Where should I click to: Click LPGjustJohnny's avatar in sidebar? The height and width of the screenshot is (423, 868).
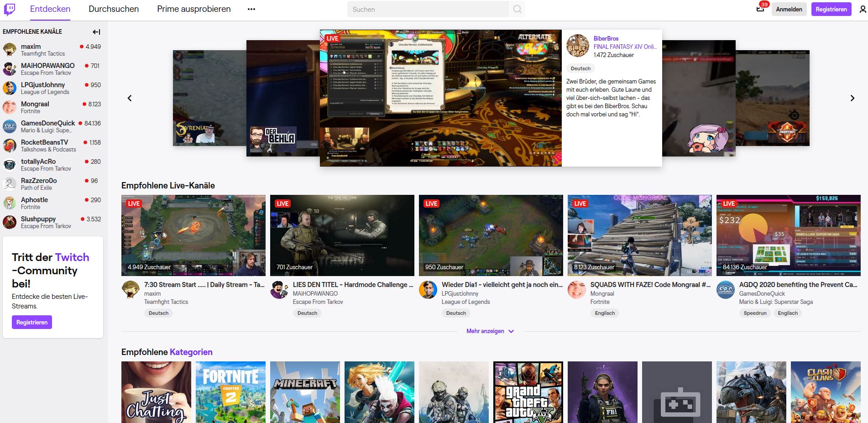[x=10, y=88]
